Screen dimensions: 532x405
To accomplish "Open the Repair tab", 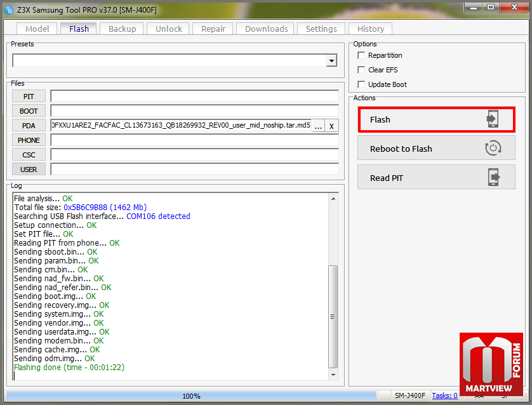I will pyautogui.click(x=213, y=29).
